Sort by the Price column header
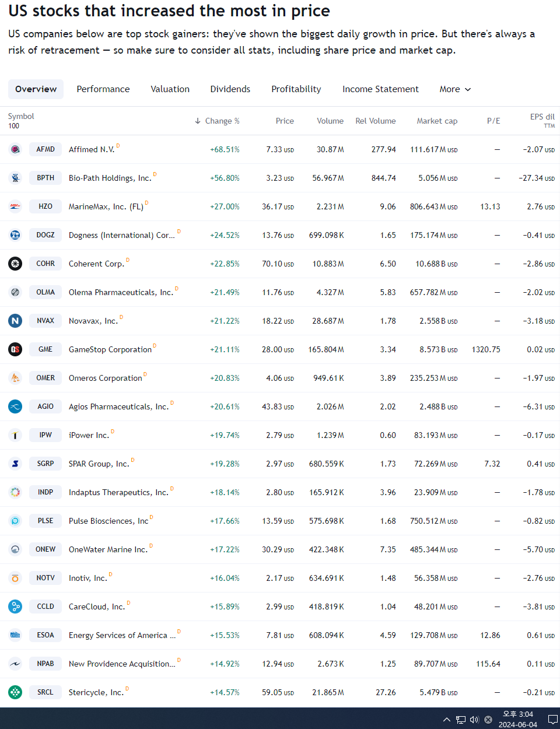The image size is (560, 729). [285, 121]
